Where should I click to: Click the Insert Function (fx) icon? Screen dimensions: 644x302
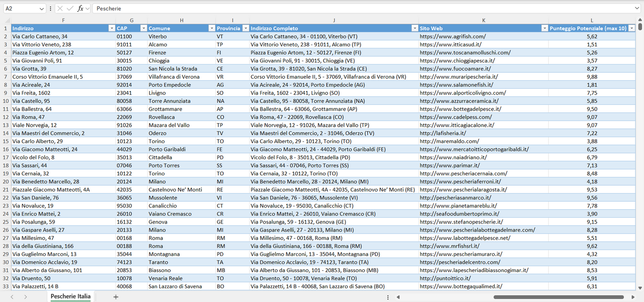(80, 8)
